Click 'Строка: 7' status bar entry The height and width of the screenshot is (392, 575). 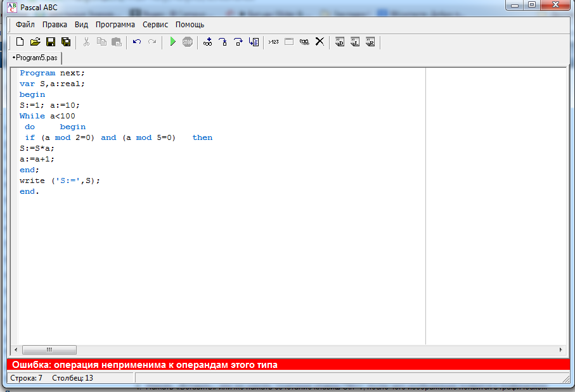(x=26, y=377)
